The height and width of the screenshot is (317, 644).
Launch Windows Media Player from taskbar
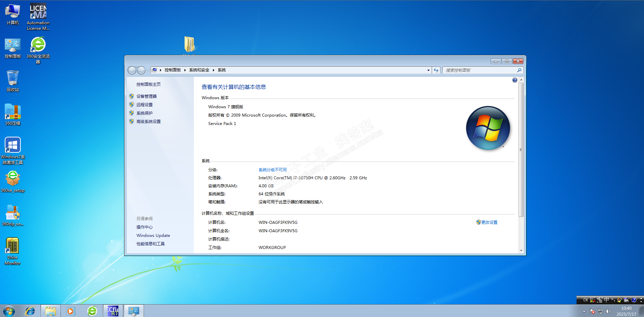click(x=71, y=311)
